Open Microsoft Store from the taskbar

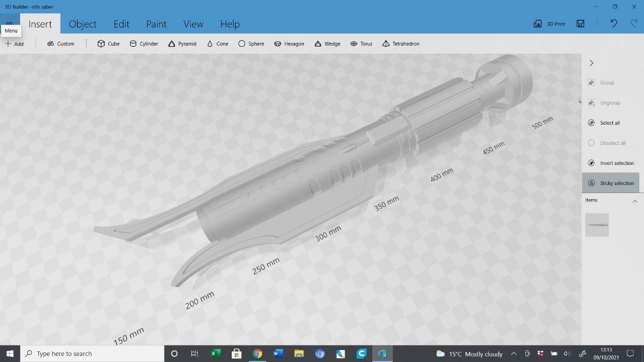236,353
